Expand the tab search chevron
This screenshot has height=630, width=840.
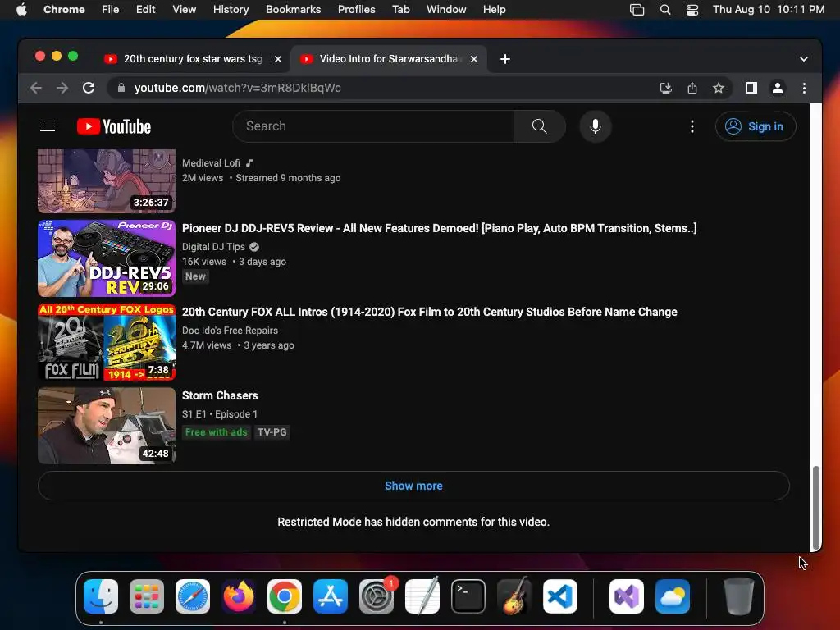click(804, 59)
